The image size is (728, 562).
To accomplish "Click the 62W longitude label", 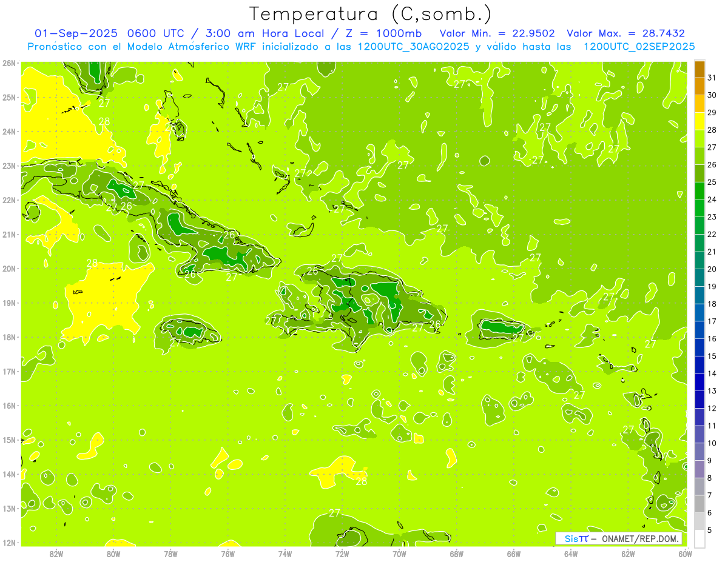I will click(628, 554).
